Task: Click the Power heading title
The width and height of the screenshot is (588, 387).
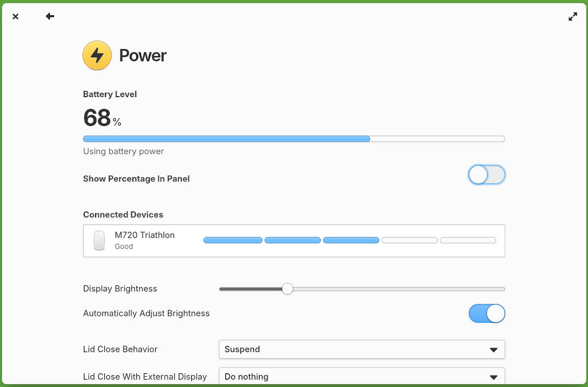Action: pos(143,55)
